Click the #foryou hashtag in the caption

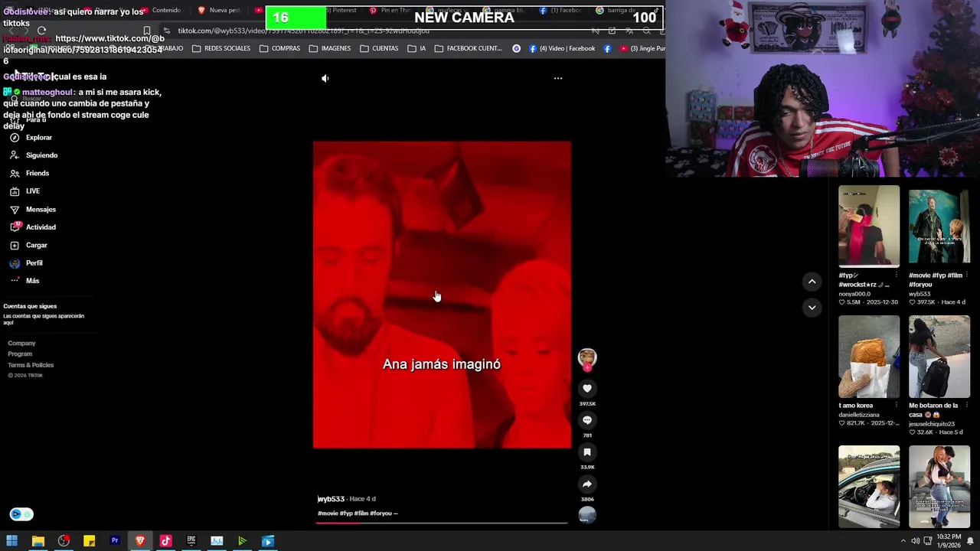tap(381, 514)
